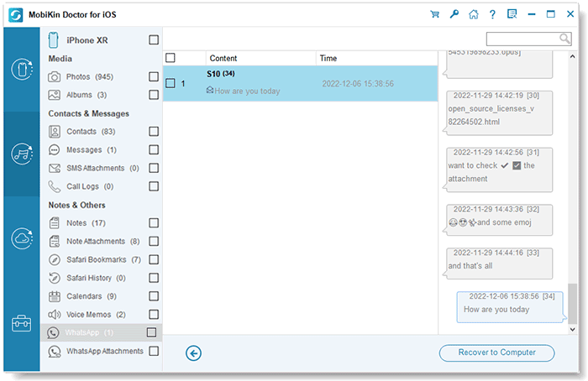588x381 pixels.
Task: Click the Safari Bookmarks compass icon
Action: [55, 259]
